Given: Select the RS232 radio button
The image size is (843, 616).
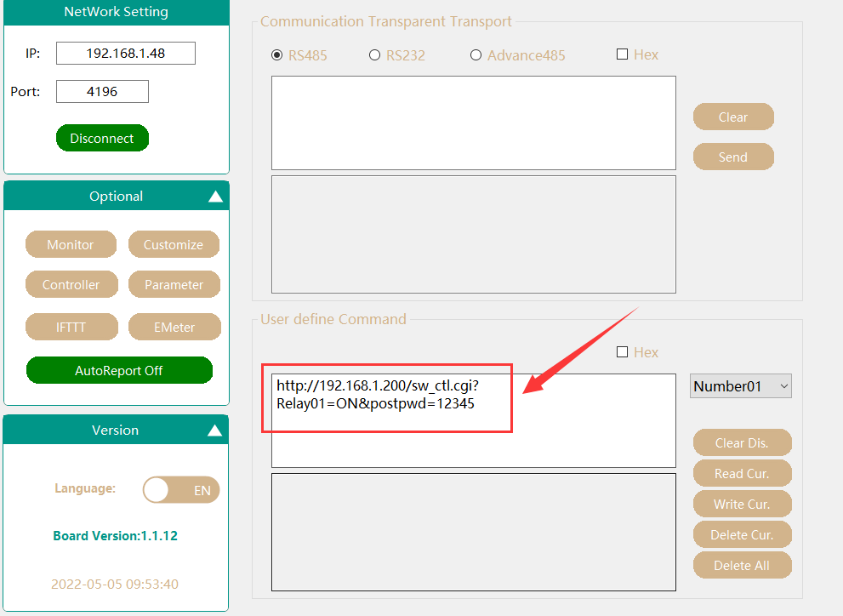Looking at the screenshot, I should click(374, 55).
